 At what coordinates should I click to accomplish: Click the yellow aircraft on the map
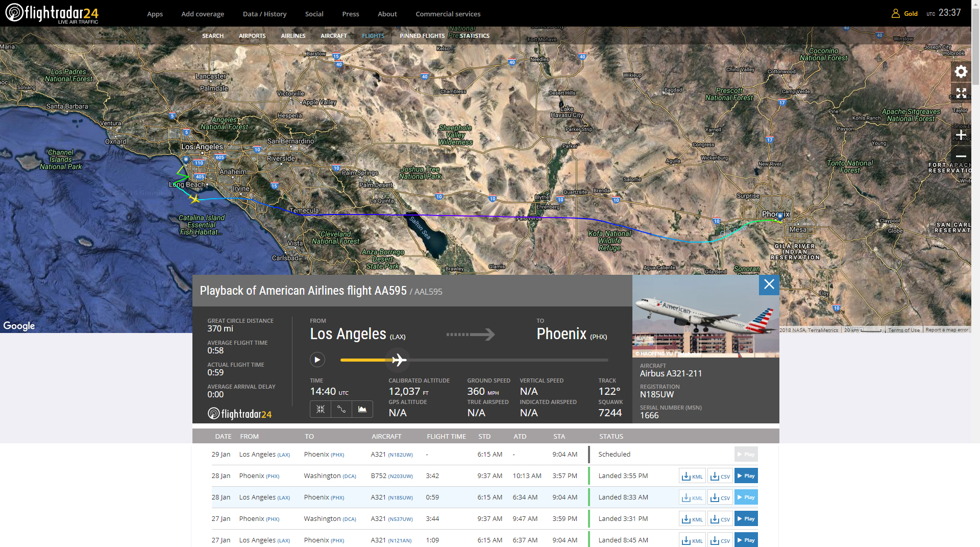coord(194,198)
